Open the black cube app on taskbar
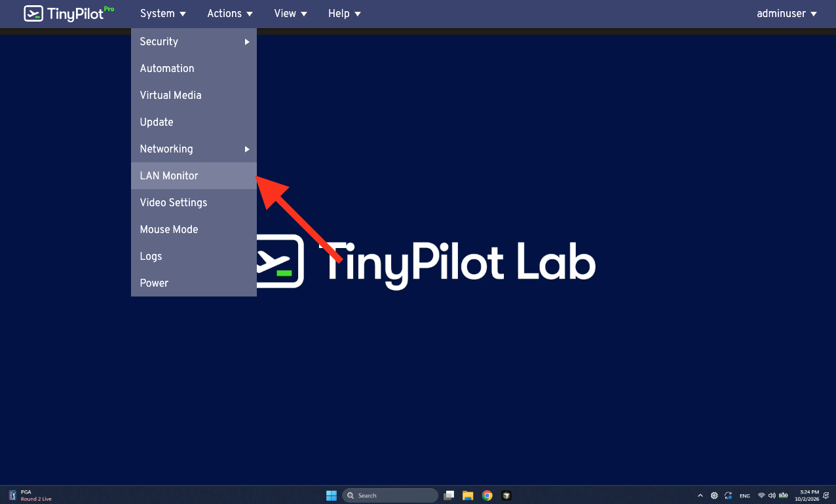 tap(506, 495)
